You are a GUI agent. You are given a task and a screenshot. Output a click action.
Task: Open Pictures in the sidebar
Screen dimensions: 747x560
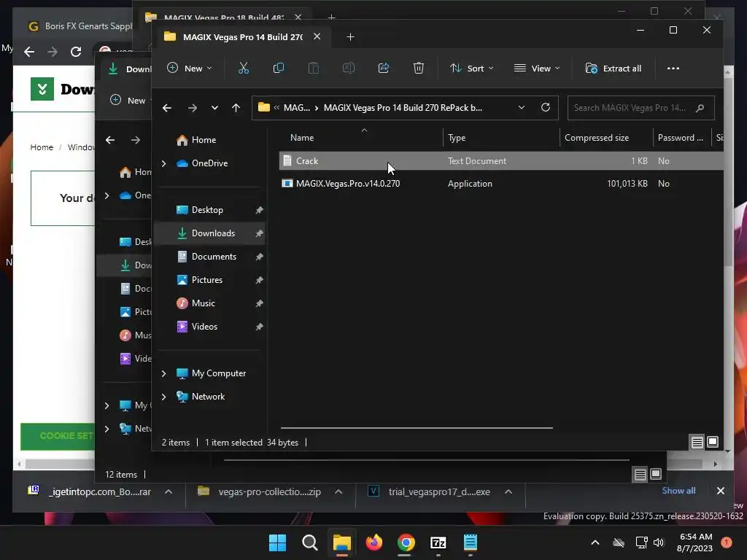206,280
